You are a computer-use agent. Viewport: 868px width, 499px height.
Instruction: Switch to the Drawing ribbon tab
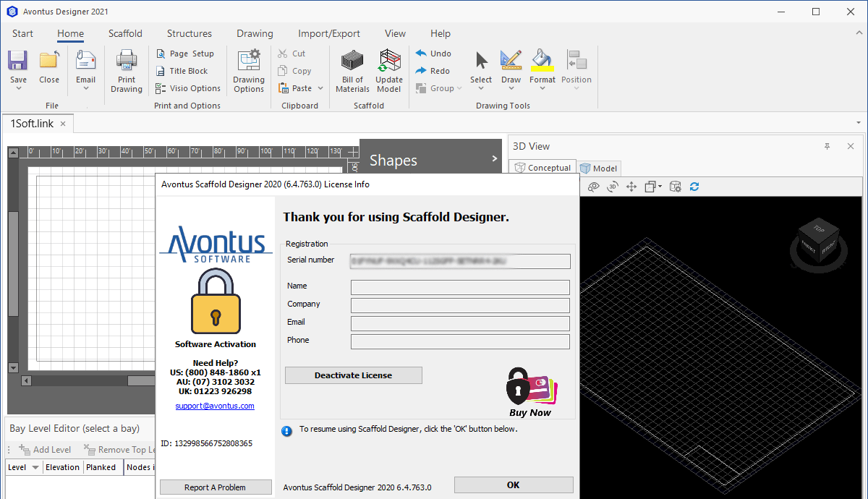coord(255,33)
